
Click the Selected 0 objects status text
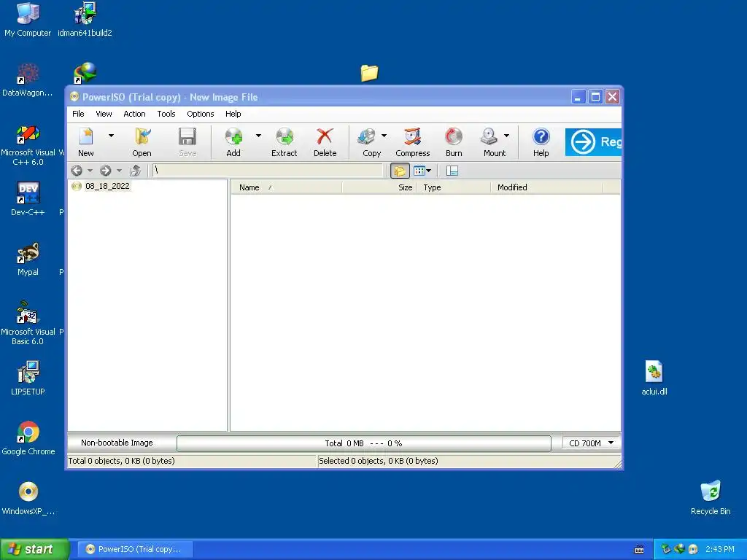[x=379, y=461]
